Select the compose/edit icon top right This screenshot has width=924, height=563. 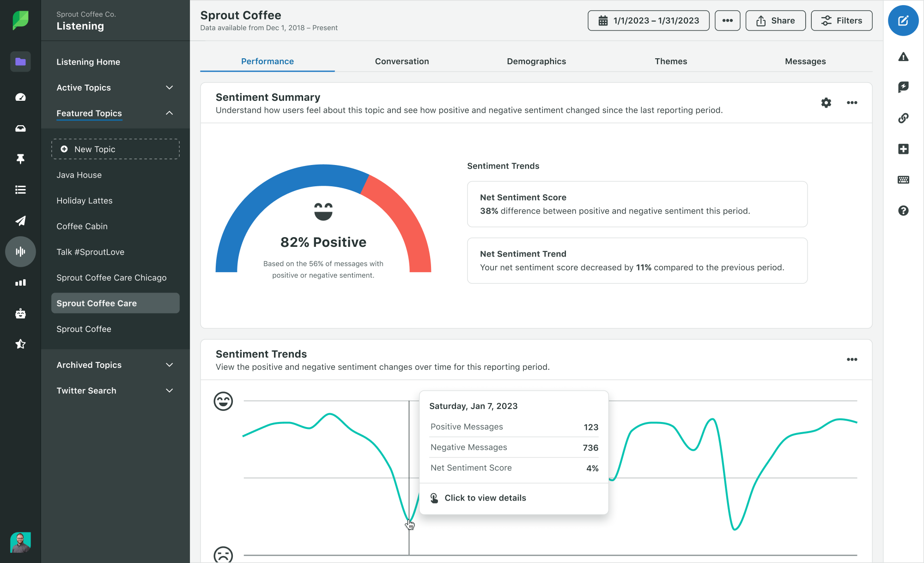[x=904, y=20]
